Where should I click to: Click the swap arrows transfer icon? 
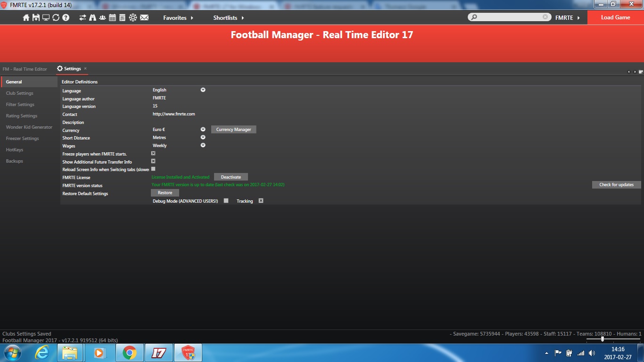(x=83, y=17)
